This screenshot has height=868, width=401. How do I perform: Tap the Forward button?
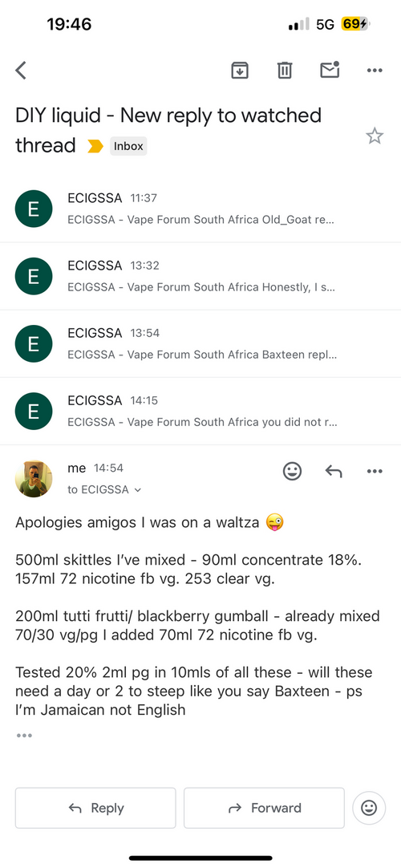[x=264, y=808]
